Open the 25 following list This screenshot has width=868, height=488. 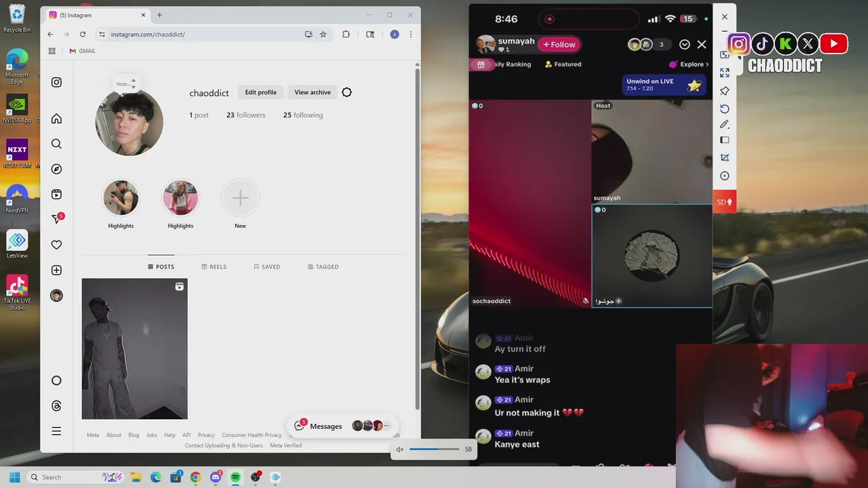click(x=303, y=115)
